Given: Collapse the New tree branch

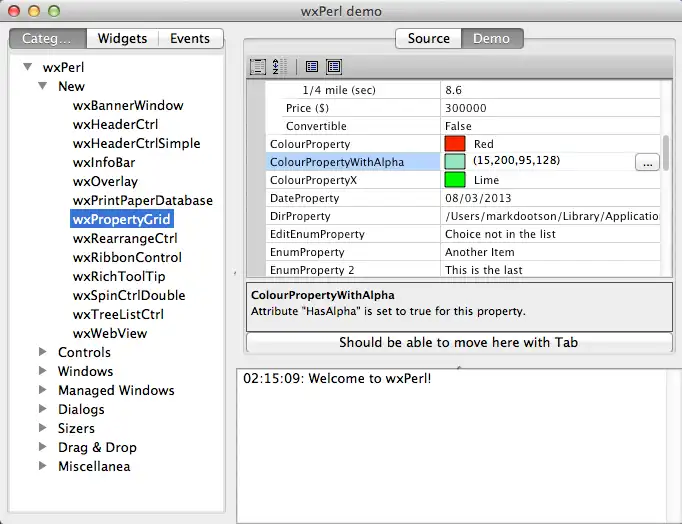Looking at the screenshot, I should point(43,86).
